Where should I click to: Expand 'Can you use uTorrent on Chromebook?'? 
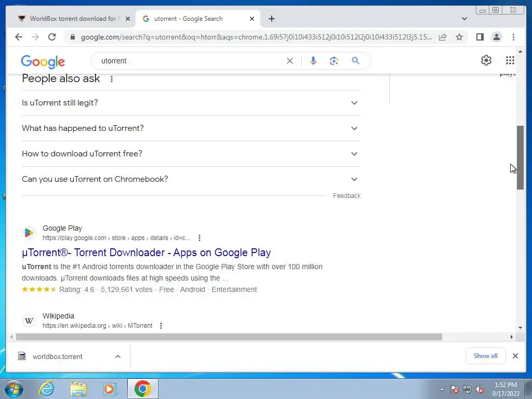click(191, 179)
